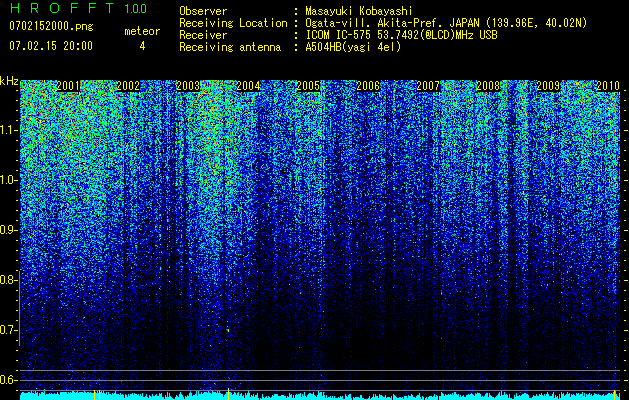This screenshot has height=400, width=629.
Task: Click the 2006 time marker
Action: 368,86
